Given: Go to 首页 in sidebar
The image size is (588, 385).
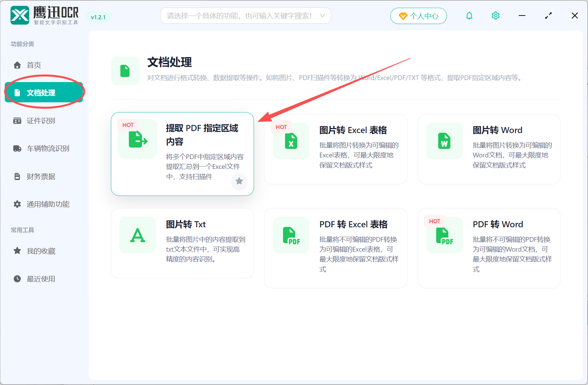Looking at the screenshot, I should coord(44,65).
